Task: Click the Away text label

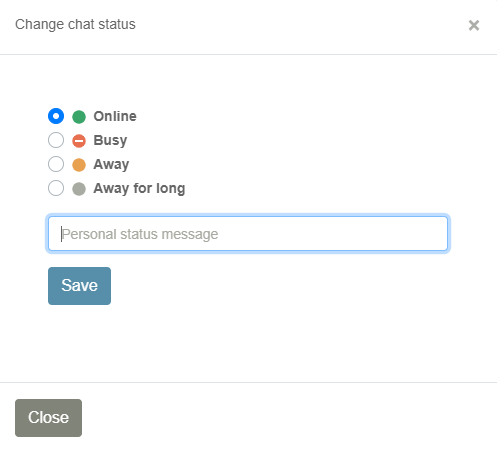Action: coord(111,164)
